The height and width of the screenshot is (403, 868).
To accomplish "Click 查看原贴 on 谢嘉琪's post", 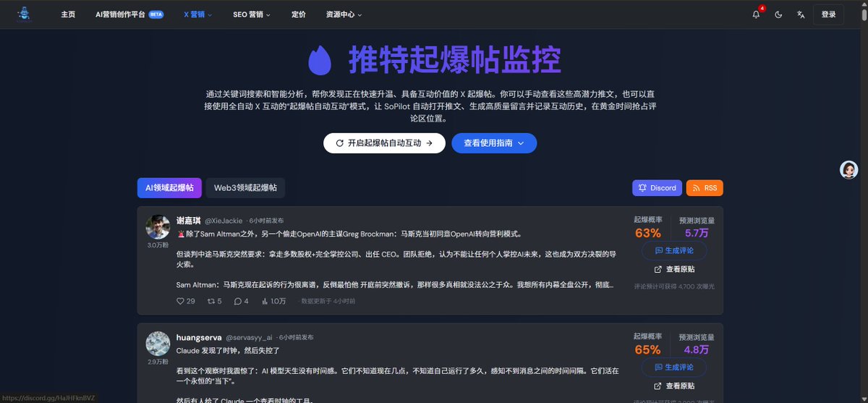I will (674, 269).
